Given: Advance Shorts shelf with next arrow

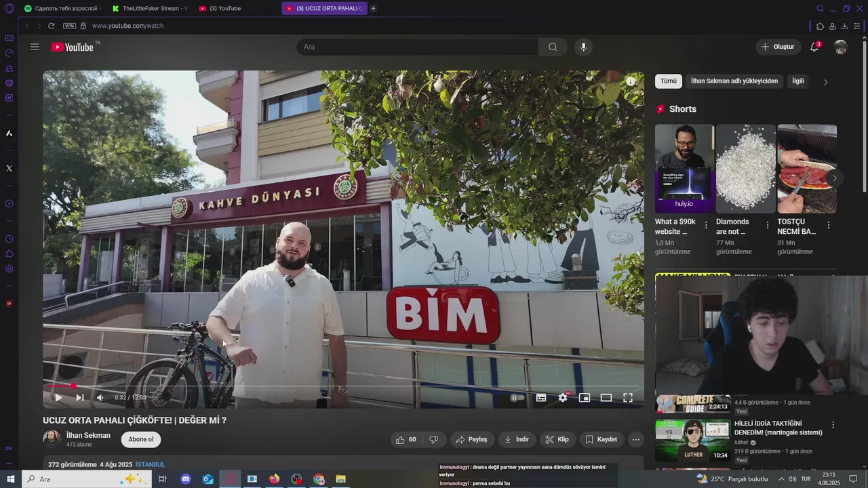Looking at the screenshot, I should click(x=835, y=179).
